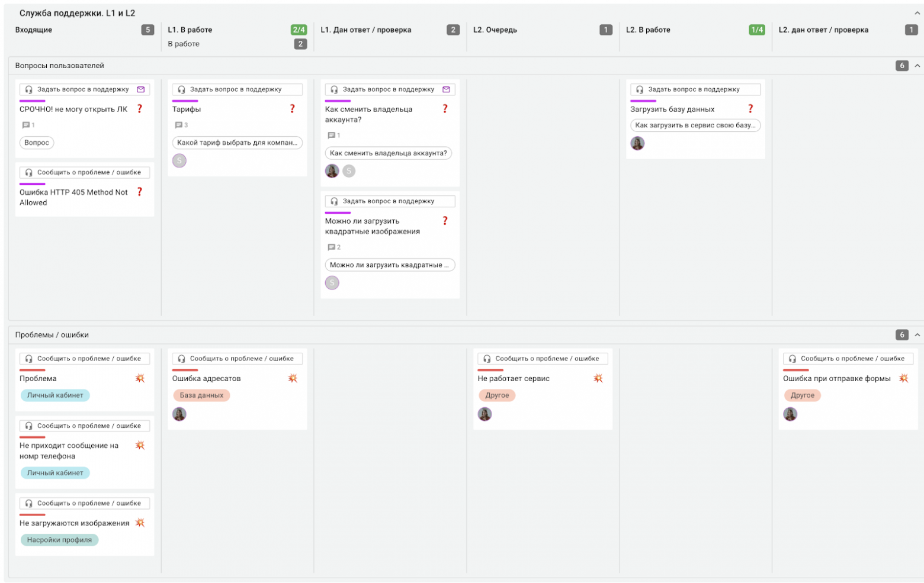Click comments icon on 'Можно ли загрузить квадратные изображения' card
The width and height of the screenshot is (924, 583).
pos(331,247)
